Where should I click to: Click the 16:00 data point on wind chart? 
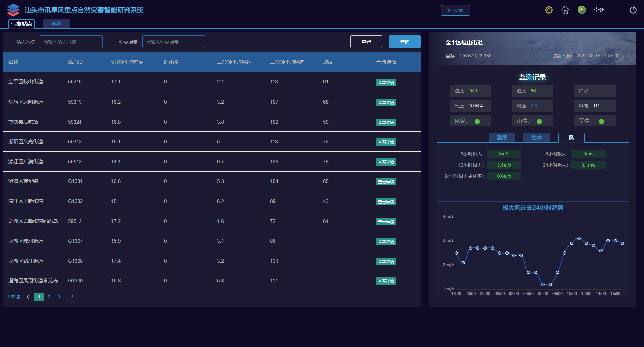coord(615,241)
